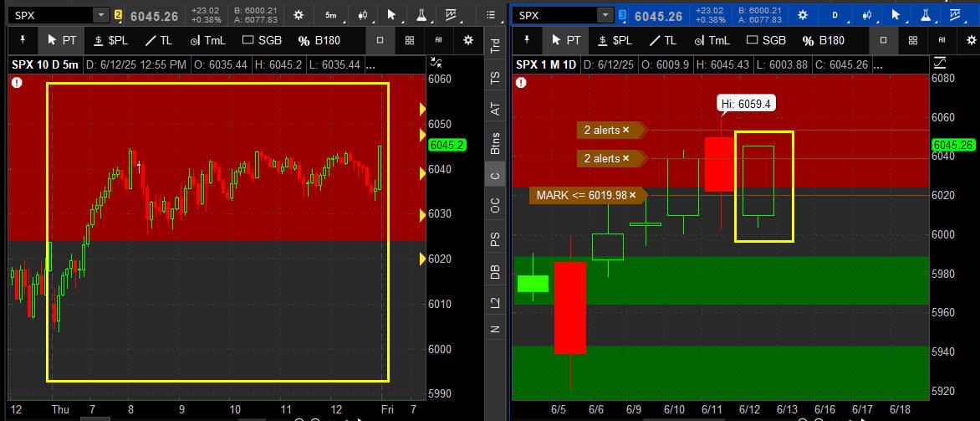
Task: Open list menu icon in left chart header
Action: tap(491, 15)
